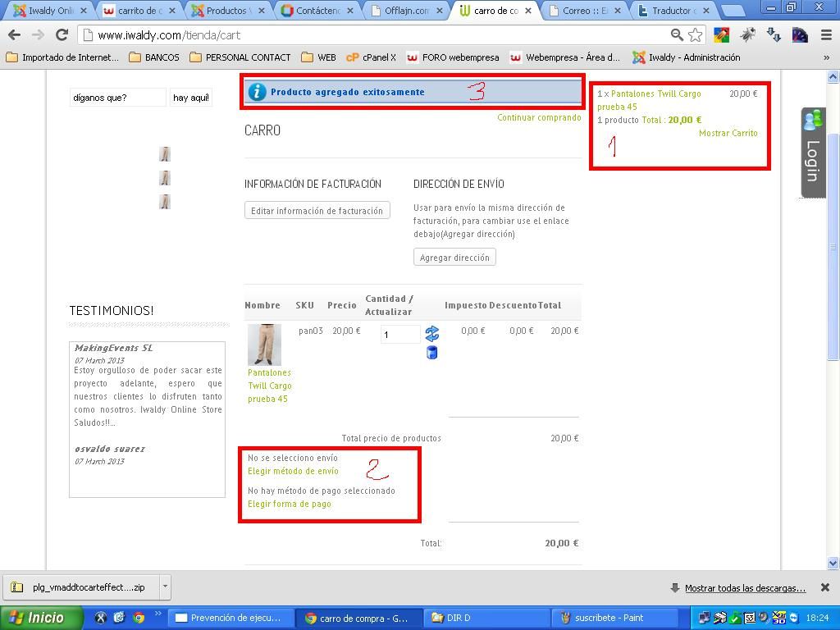Open the PERSONAL CONTACT bookmarks folder
Image resolution: width=840 pixels, height=630 pixels.
coord(240,57)
